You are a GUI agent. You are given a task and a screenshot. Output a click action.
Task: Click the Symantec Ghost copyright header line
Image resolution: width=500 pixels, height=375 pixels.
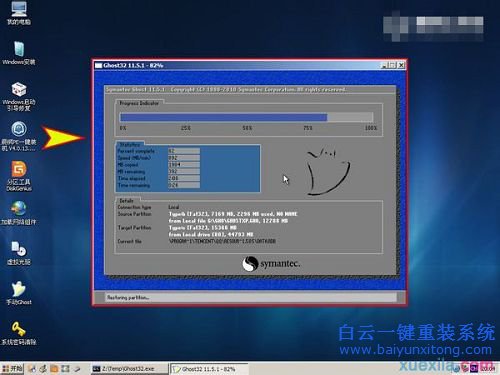[226, 89]
